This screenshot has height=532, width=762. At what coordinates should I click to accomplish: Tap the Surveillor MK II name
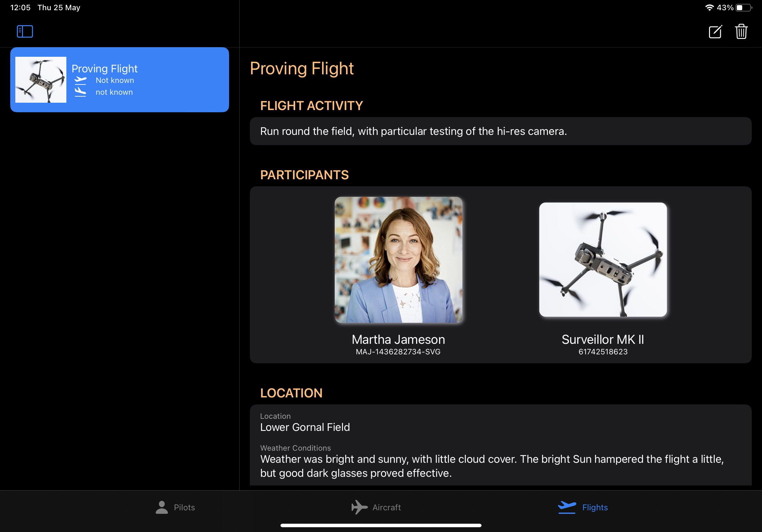tap(603, 340)
